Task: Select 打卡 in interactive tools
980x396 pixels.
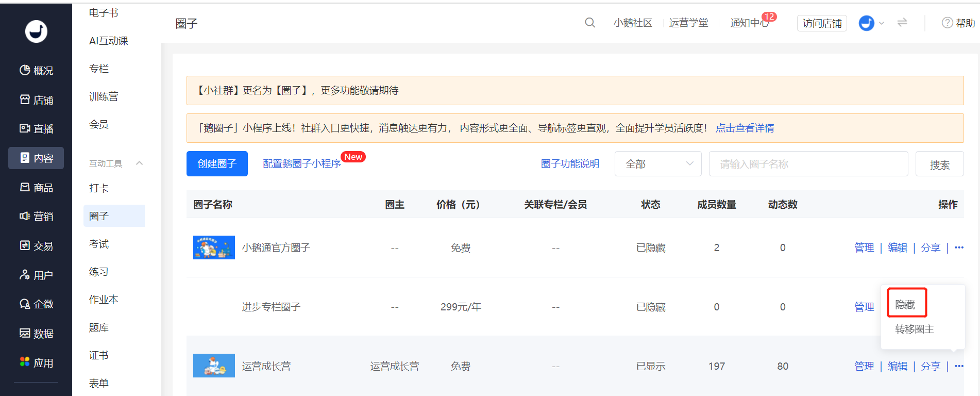Action: pyautogui.click(x=99, y=188)
